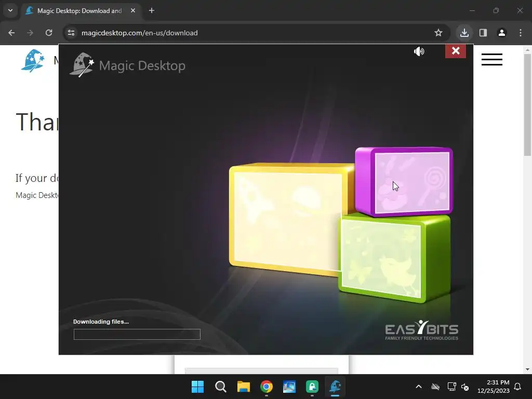The image size is (532, 399).
Task: Open Chrome profile menu
Action: coord(502,33)
